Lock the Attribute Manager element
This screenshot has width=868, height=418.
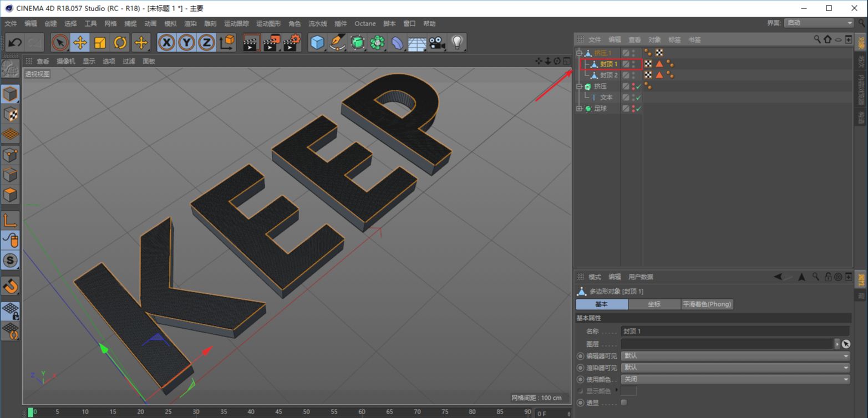pyautogui.click(x=828, y=277)
